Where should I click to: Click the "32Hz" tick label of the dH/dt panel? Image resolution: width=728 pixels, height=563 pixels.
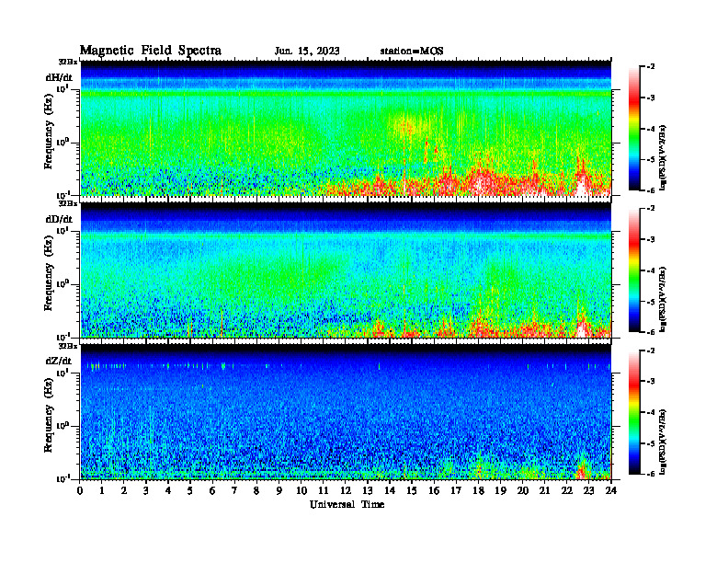68,62
